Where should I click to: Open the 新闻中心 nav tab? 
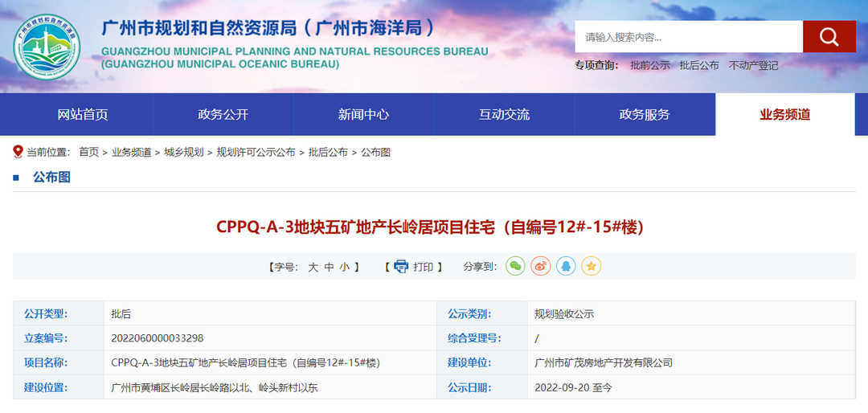364,115
